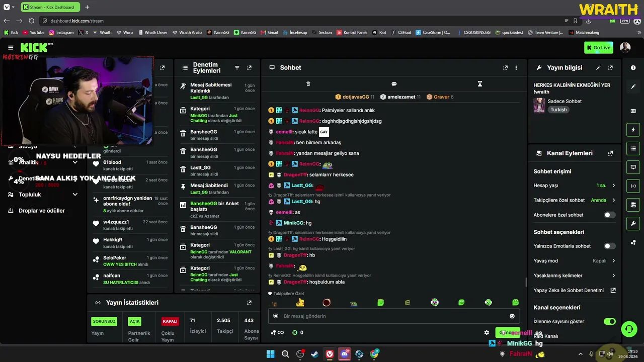Turn off İzlenme sayısını göster switch
The image size is (644, 362).
point(609,322)
